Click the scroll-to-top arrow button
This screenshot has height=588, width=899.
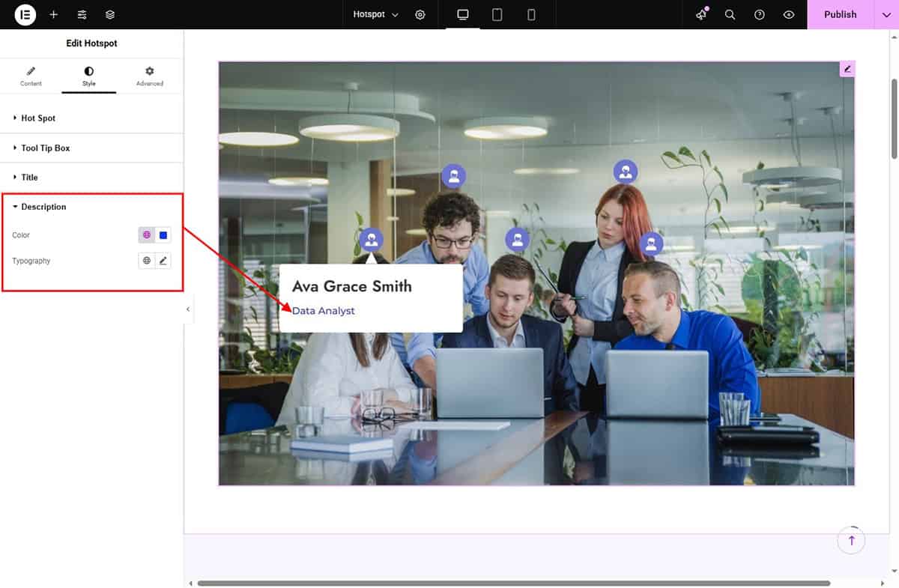(x=851, y=540)
